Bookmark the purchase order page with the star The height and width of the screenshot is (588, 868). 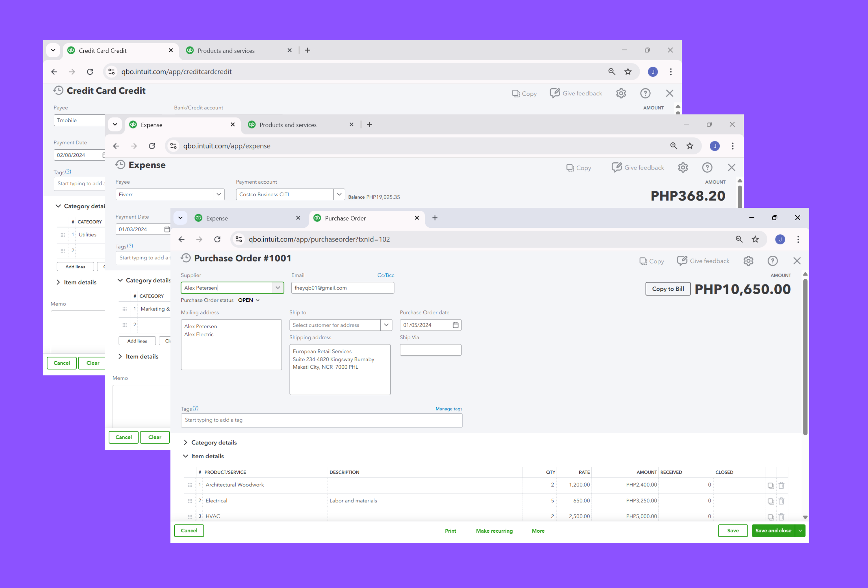pos(755,239)
